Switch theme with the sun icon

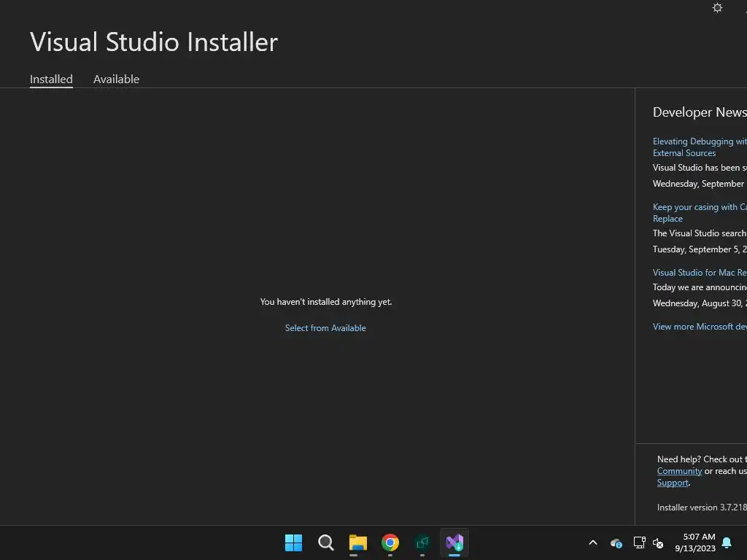coord(717,7)
